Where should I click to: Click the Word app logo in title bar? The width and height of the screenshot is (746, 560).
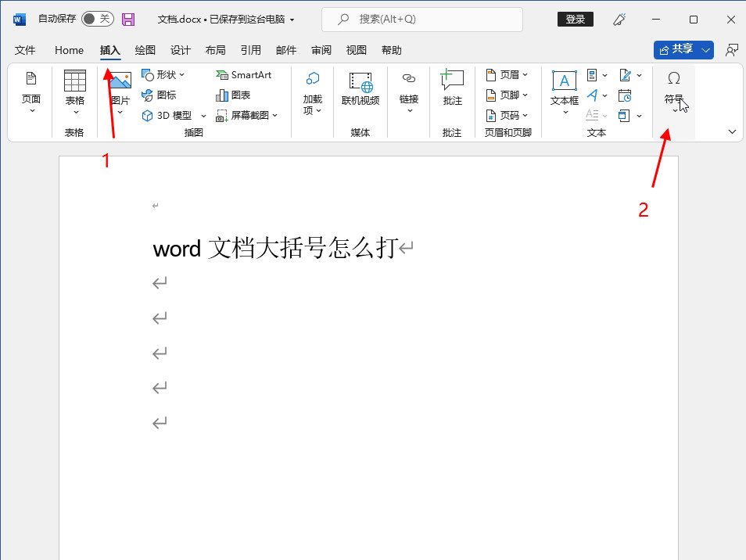click(x=19, y=20)
